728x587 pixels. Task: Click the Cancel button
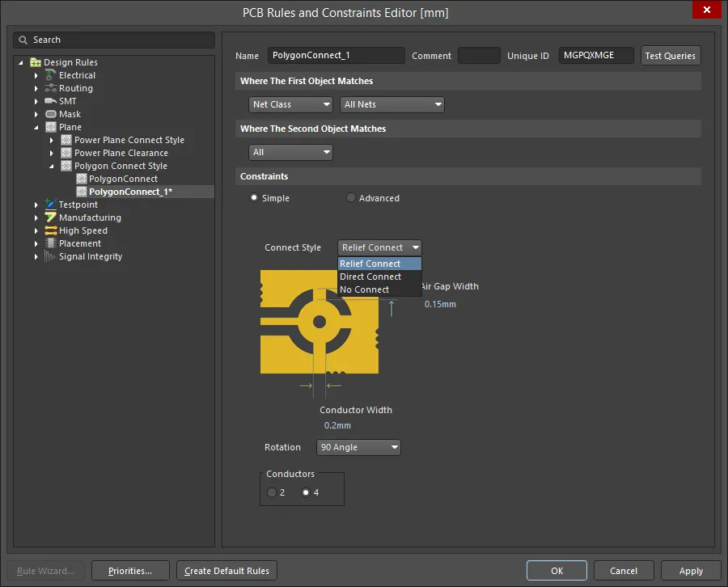624,571
